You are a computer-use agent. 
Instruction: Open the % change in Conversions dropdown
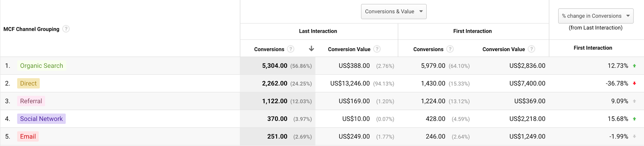596,16
